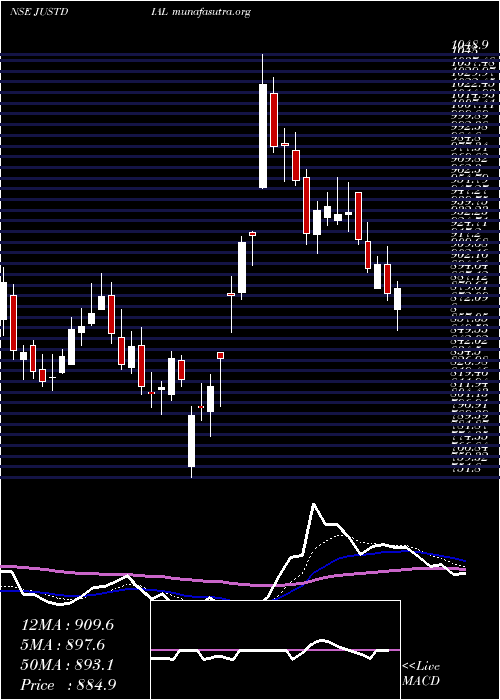Screen dimensions: 500x700
Task: Click the <<Live MACD label
Action: pos(421,674)
